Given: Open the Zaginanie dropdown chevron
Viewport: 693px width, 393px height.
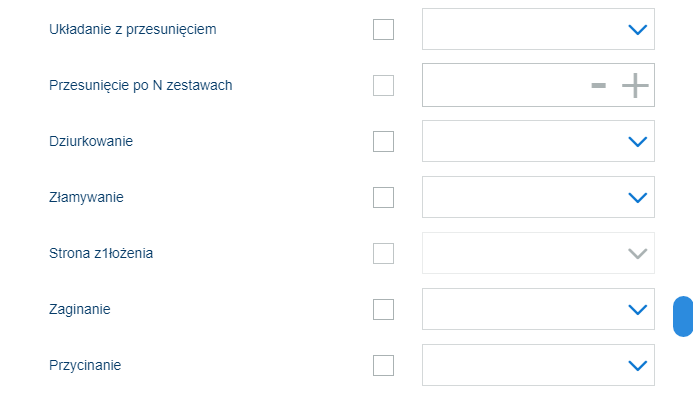Looking at the screenshot, I should tap(637, 309).
